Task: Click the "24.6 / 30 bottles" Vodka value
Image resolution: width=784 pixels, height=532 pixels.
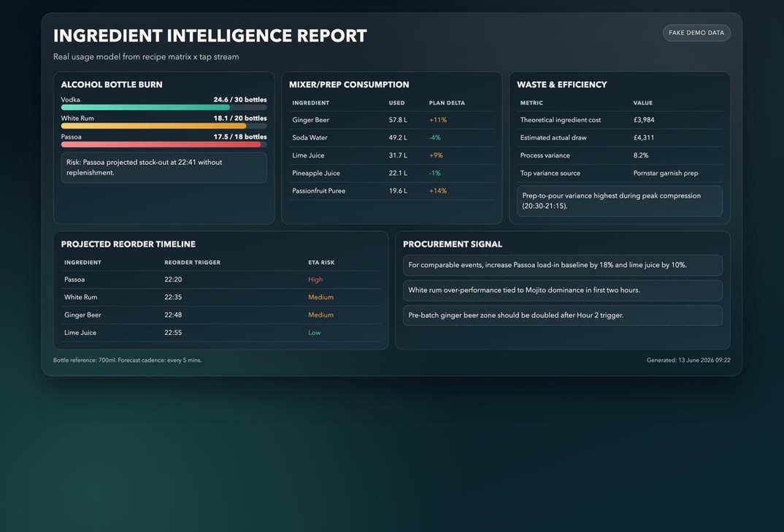Action: tap(240, 99)
